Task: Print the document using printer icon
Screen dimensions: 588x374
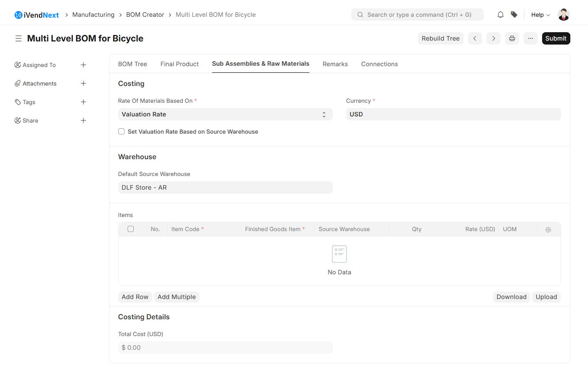Action: point(512,38)
